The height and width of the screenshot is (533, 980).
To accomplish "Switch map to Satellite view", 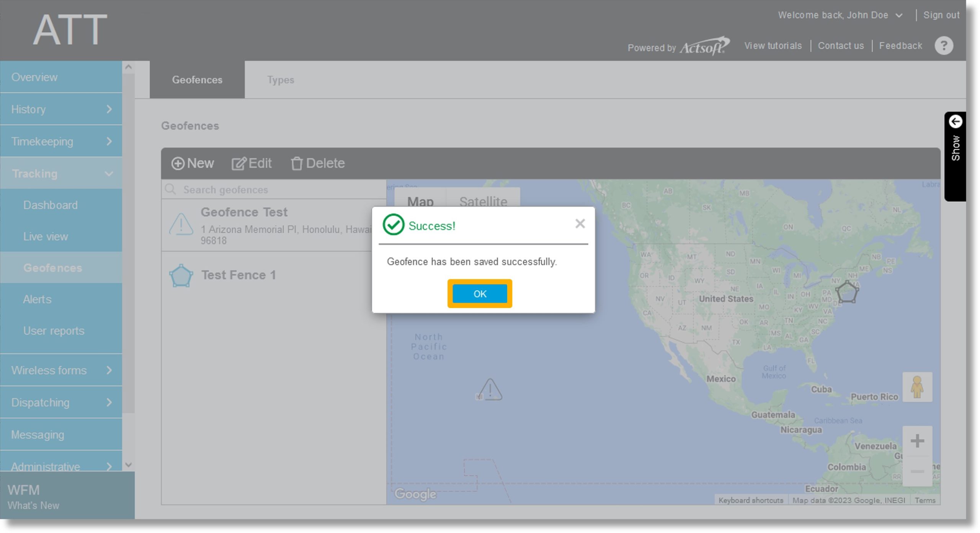I will pyautogui.click(x=483, y=201).
